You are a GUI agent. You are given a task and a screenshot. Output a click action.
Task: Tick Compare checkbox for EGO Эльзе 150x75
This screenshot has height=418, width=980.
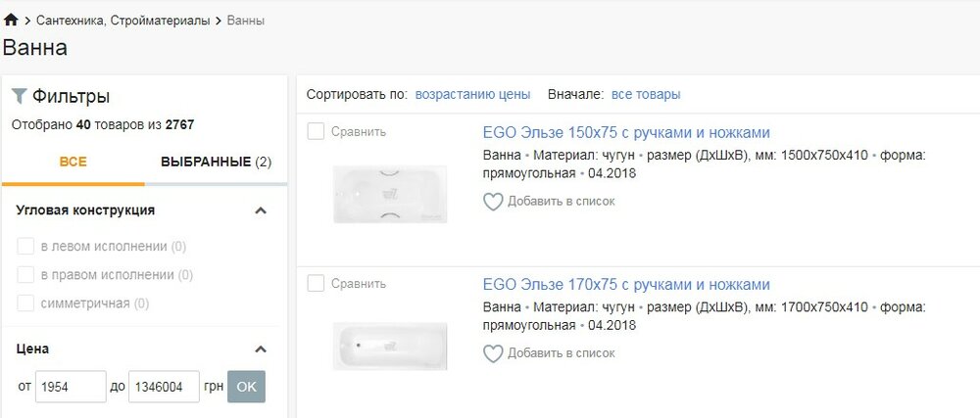click(x=316, y=131)
